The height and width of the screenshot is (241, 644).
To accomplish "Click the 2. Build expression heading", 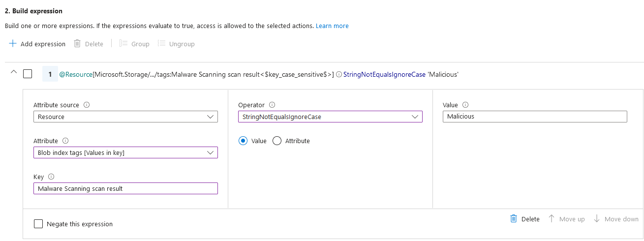I will coord(33,11).
